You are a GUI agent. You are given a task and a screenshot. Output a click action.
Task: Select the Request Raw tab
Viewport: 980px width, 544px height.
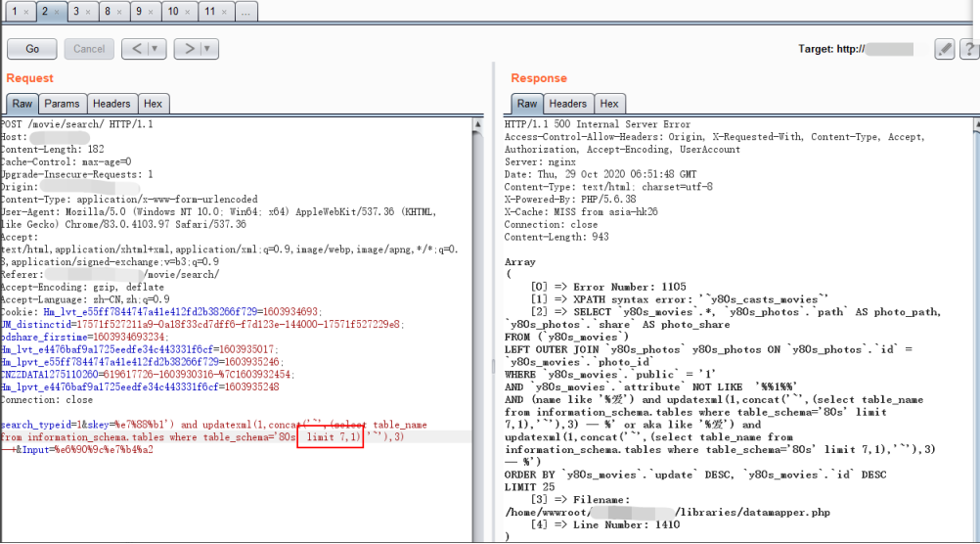point(22,104)
